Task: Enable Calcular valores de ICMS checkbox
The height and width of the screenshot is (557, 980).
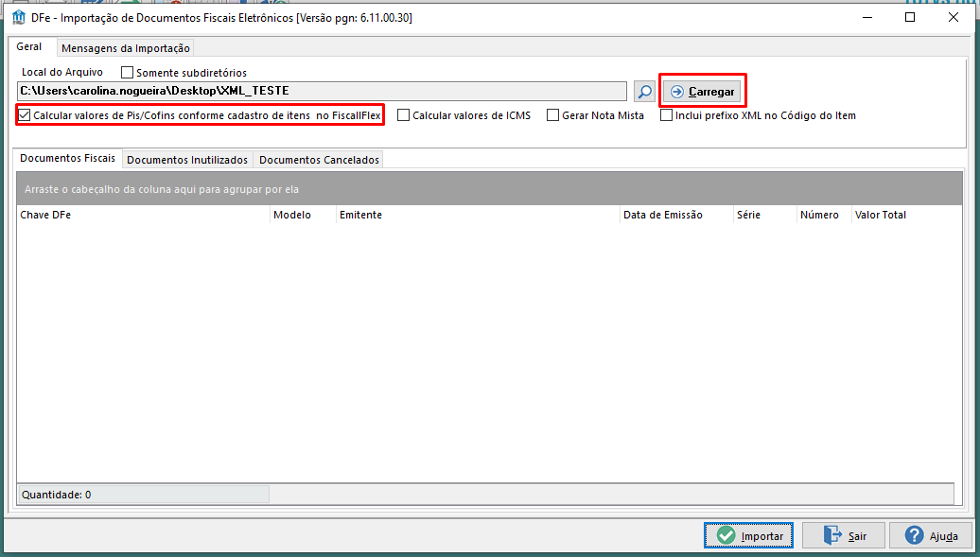Action: tap(404, 115)
